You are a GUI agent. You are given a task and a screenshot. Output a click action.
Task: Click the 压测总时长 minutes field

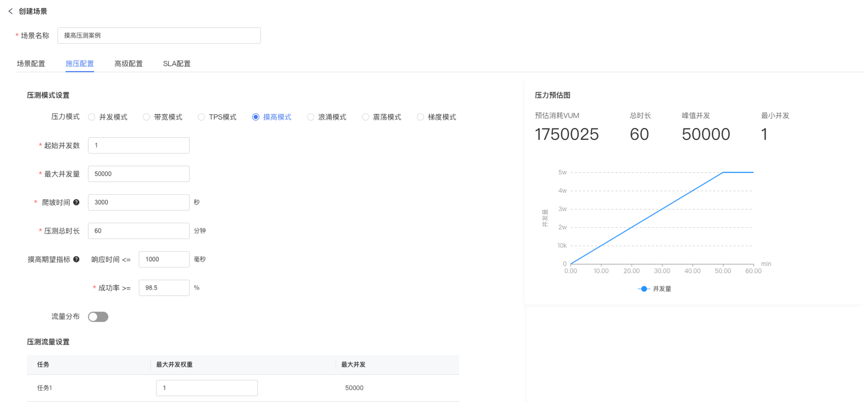pos(139,231)
